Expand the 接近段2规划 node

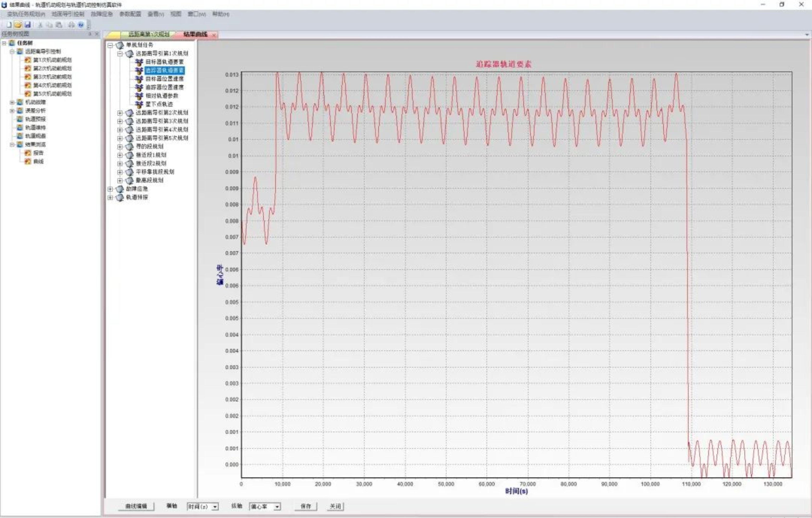(x=120, y=164)
